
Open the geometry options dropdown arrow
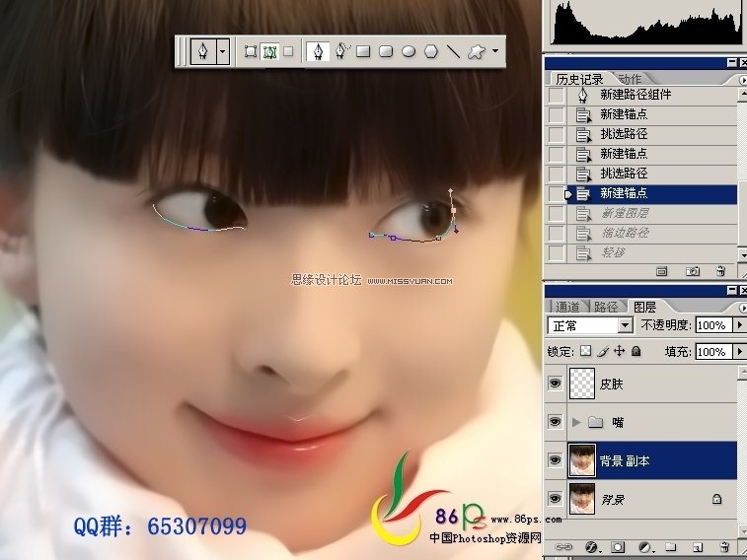tap(495, 50)
